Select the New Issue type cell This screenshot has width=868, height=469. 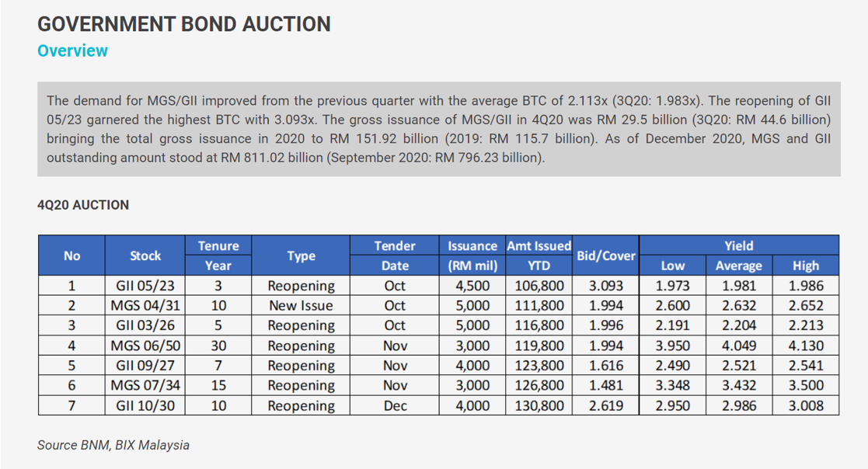pos(301,305)
